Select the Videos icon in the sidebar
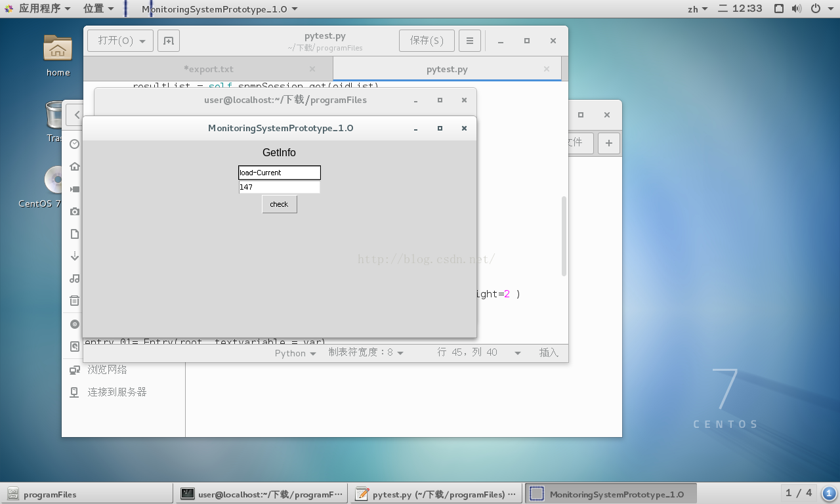 (74, 189)
